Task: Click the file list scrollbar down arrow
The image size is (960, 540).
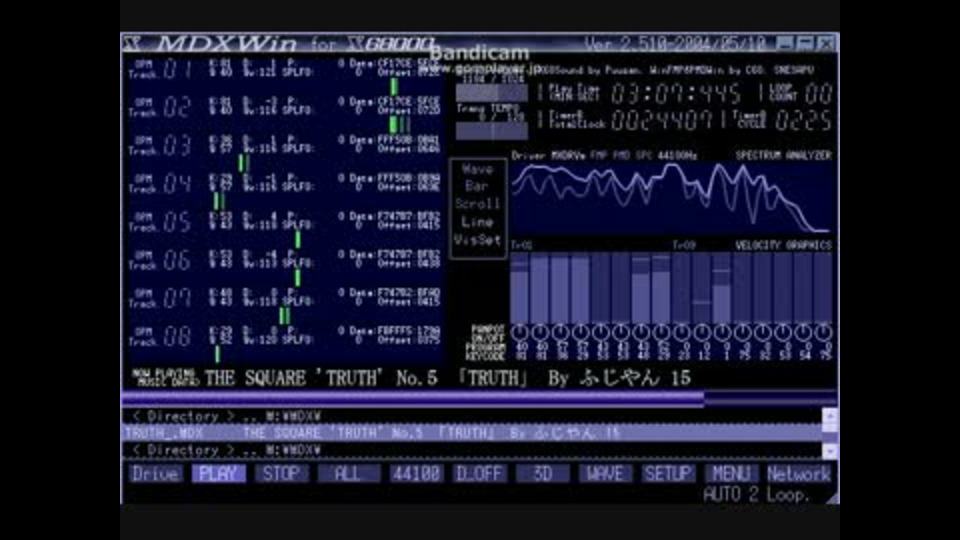Action: [x=830, y=451]
